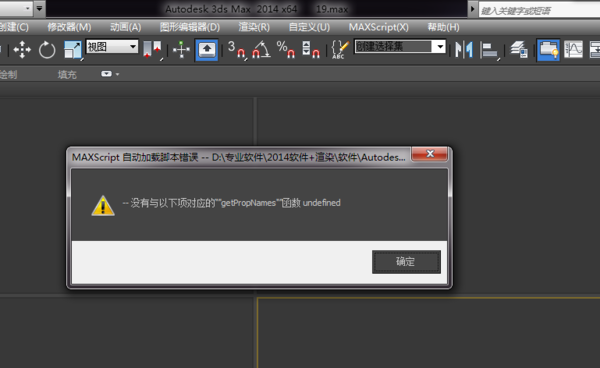Toggle Angle Snap
Viewport: 600px width, 368px height.
click(261, 50)
